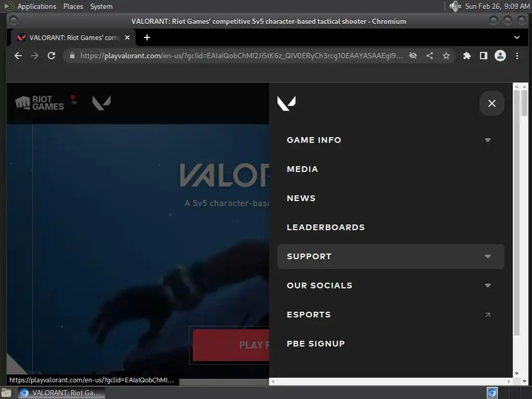Click VALORANT taskbar window button
Viewport: 532px width, 399px height.
tap(61, 393)
